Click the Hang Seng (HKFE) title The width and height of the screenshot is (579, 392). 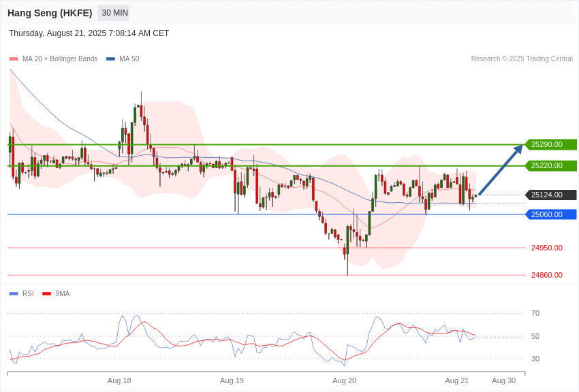point(50,14)
